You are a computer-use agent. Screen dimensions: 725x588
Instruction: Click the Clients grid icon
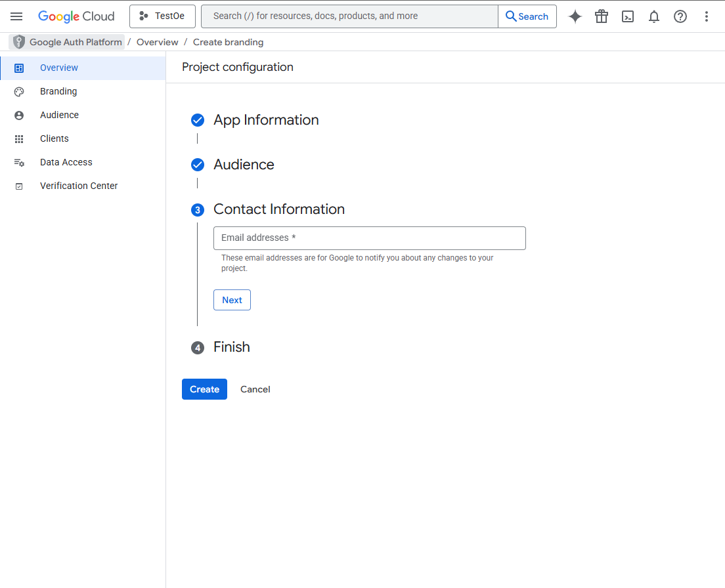(19, 139)
